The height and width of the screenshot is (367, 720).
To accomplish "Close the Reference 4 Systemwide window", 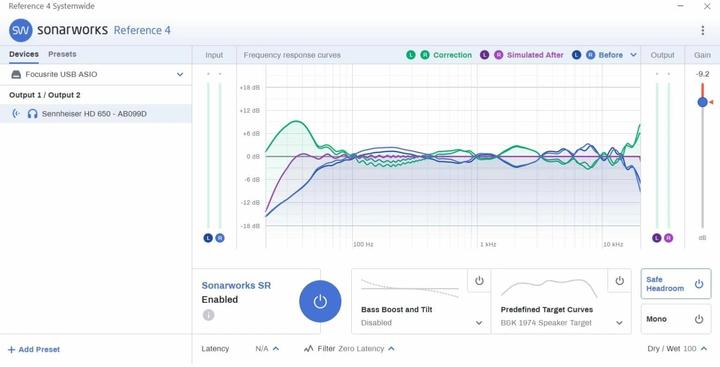I will 707,6.
